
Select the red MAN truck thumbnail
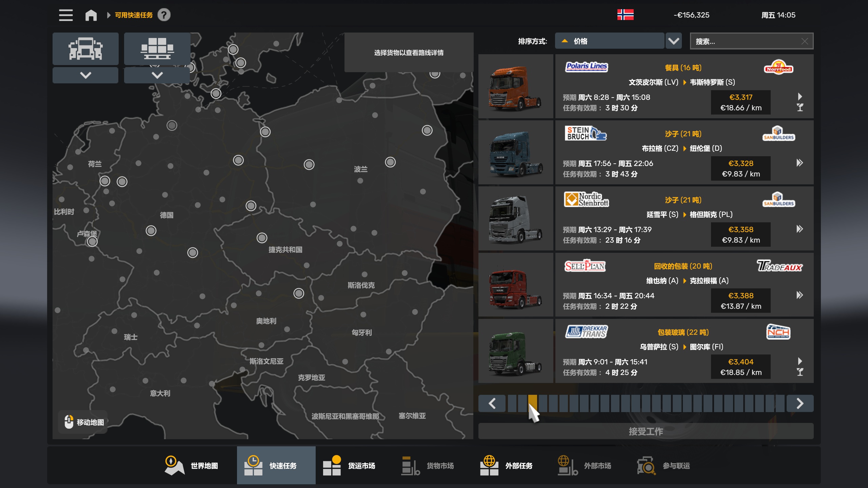point(515,285)
